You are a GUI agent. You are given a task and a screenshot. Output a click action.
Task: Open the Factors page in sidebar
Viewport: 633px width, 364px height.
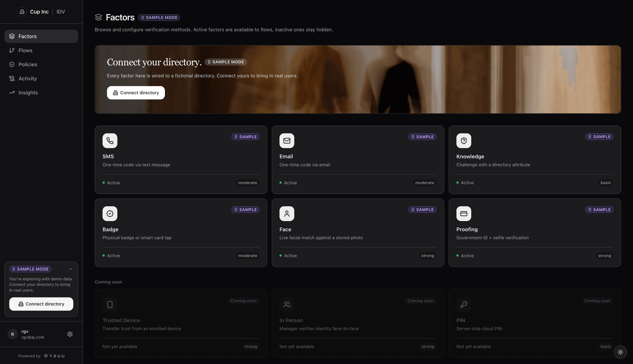[41, 36]
